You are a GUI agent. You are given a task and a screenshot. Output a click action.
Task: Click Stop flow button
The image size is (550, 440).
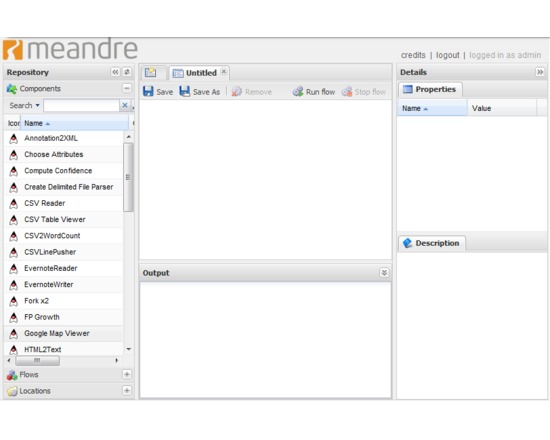point(364,92)
